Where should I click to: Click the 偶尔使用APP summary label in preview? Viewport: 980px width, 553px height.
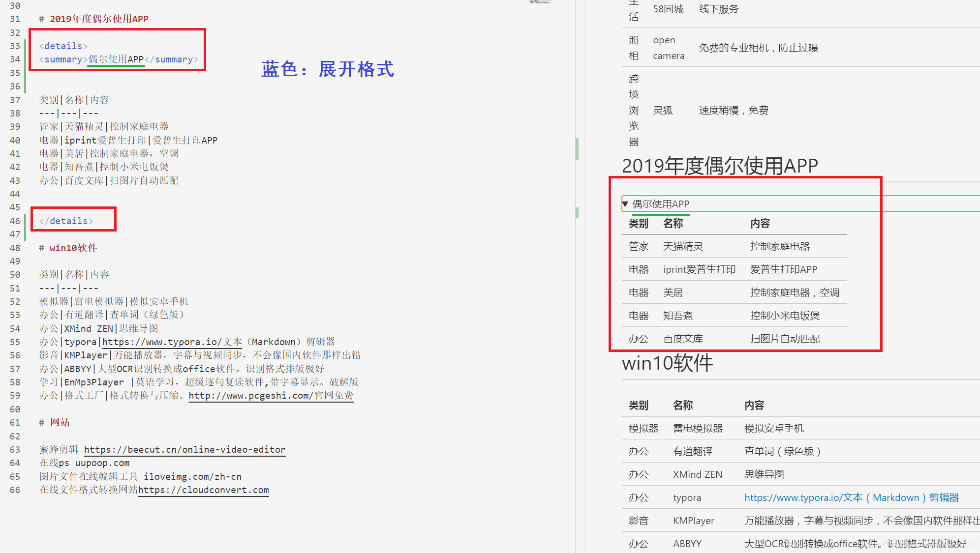pos(661,204)
